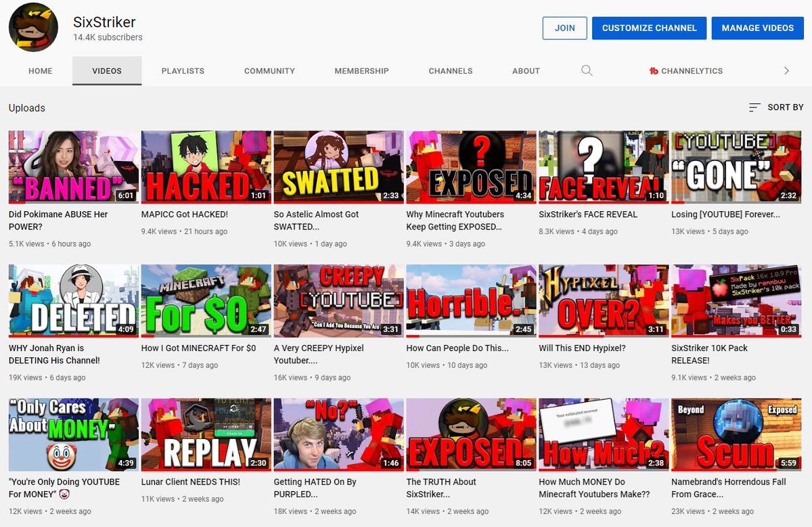Screen dimensions: 812x527
Task: Click title 'A Very CREEPY Hypixel Youtuber'
Action: pos(319,354)
